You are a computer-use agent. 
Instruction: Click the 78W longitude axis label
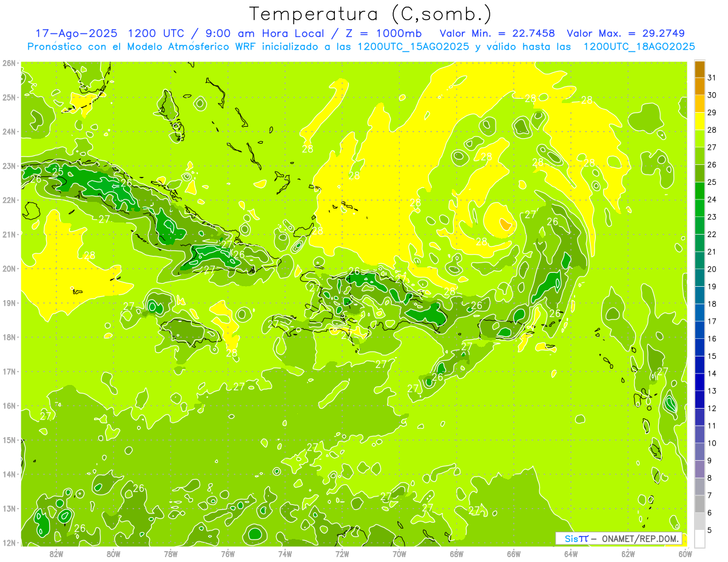click(x=170, y=554)
